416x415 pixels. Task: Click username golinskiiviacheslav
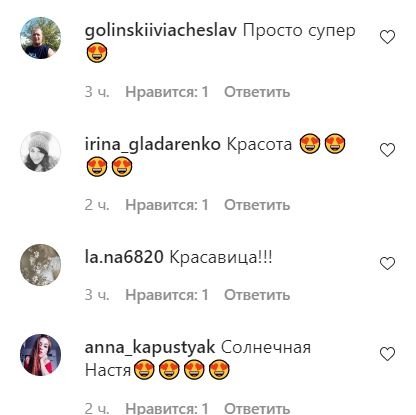tap(161, 31)
